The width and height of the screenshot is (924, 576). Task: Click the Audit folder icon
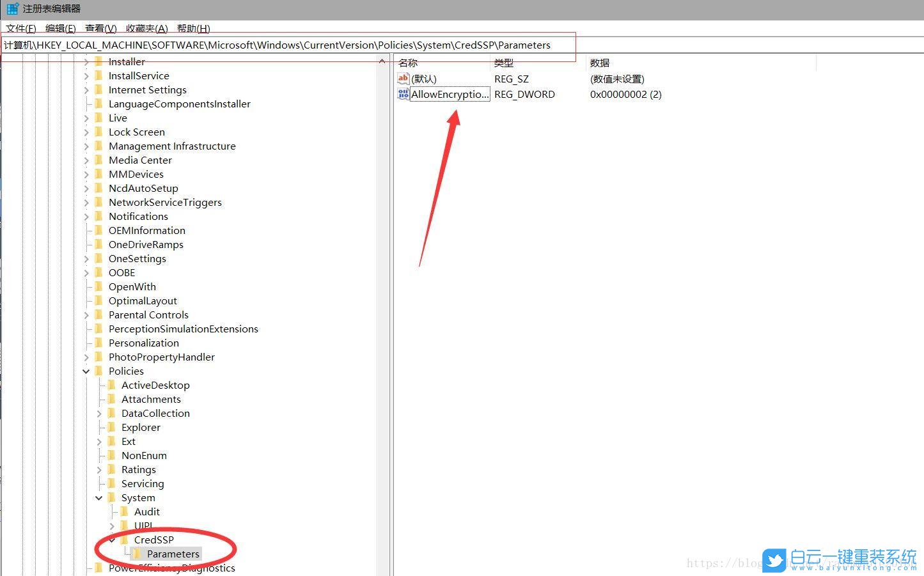(124, 511)
